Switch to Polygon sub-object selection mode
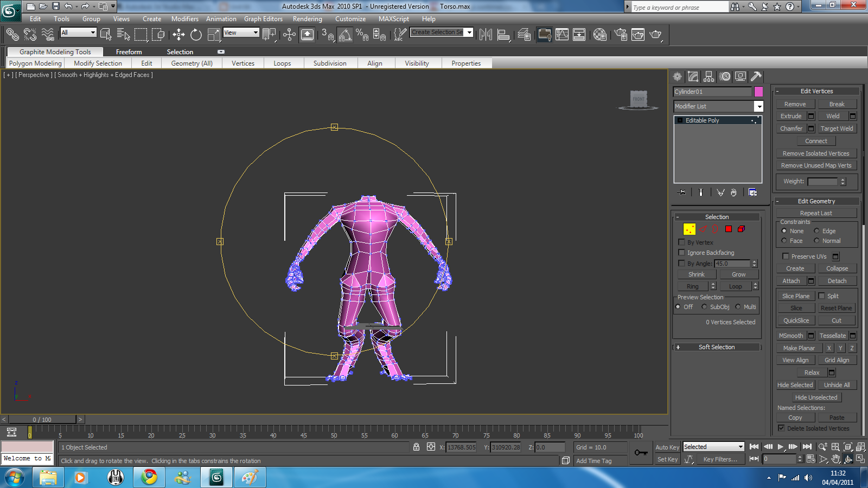868x488 pixels. (x=729, y=229)
